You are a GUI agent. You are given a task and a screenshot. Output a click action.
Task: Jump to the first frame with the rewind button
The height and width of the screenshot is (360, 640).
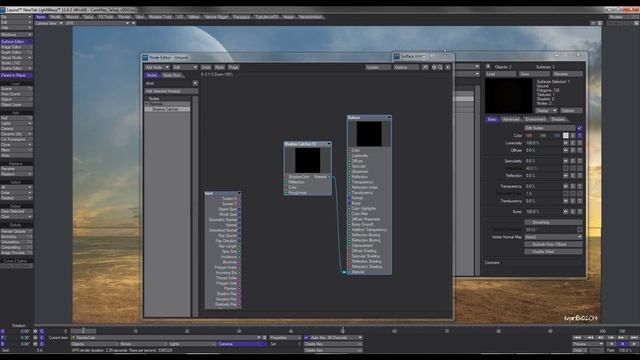(577, 338)
